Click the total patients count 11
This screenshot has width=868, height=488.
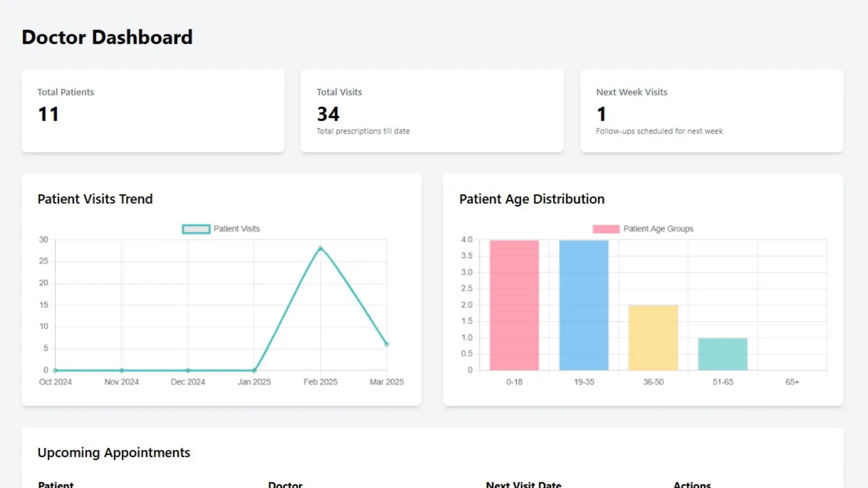(48, 114)
